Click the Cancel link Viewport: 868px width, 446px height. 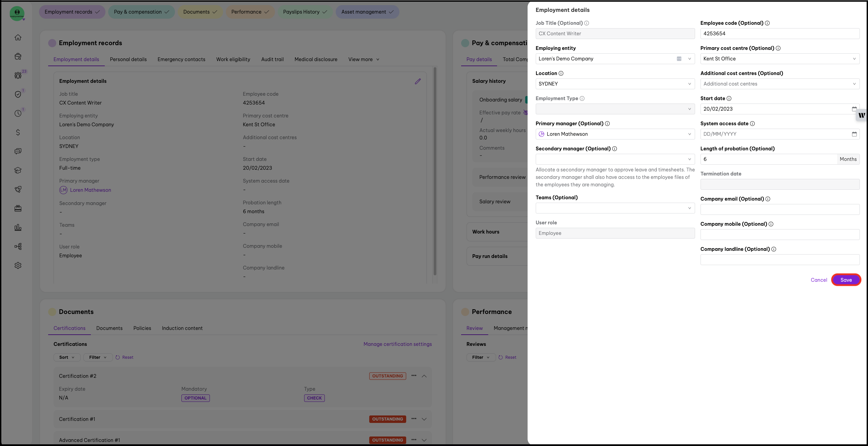coord(819,280)
